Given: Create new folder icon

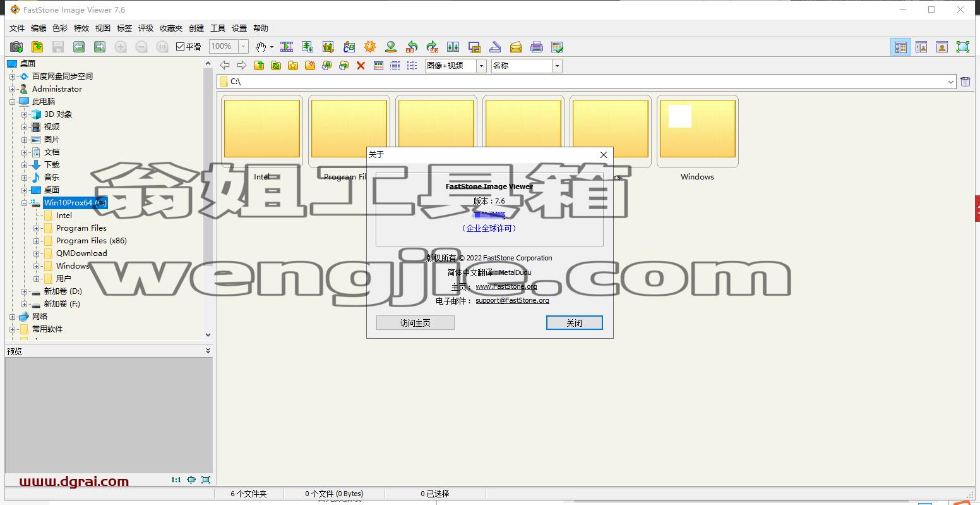Looking at the screenshot, I should 310,66.
